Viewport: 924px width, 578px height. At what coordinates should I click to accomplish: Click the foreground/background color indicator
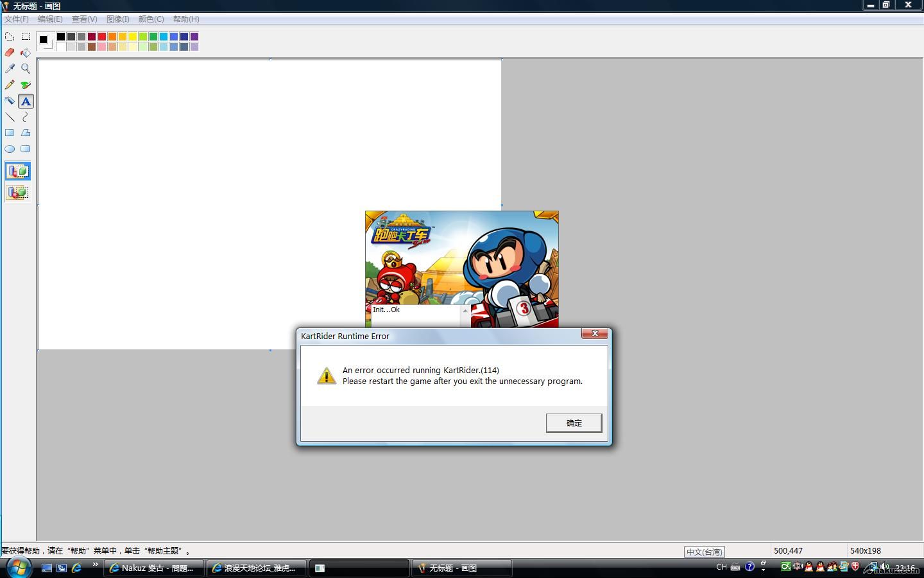45,41
